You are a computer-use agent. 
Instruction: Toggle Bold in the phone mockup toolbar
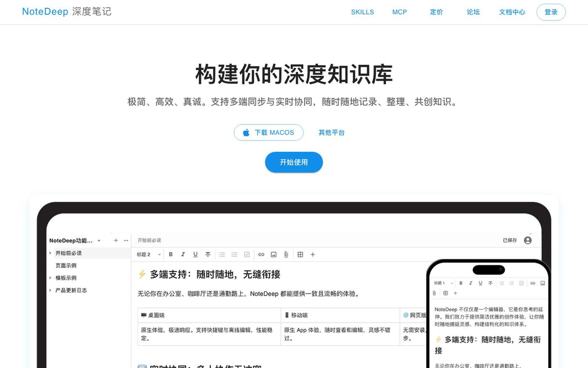(x=461, y=283)
